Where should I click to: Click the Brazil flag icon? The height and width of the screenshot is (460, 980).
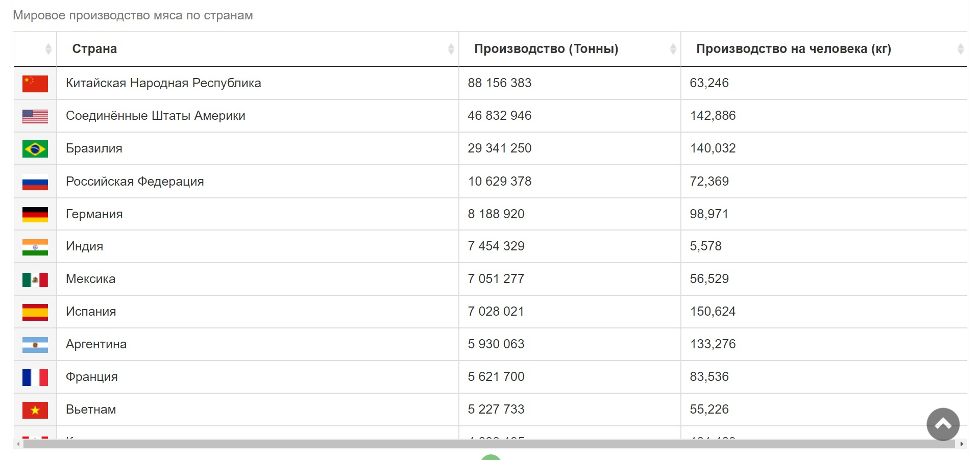pos(35,149)
